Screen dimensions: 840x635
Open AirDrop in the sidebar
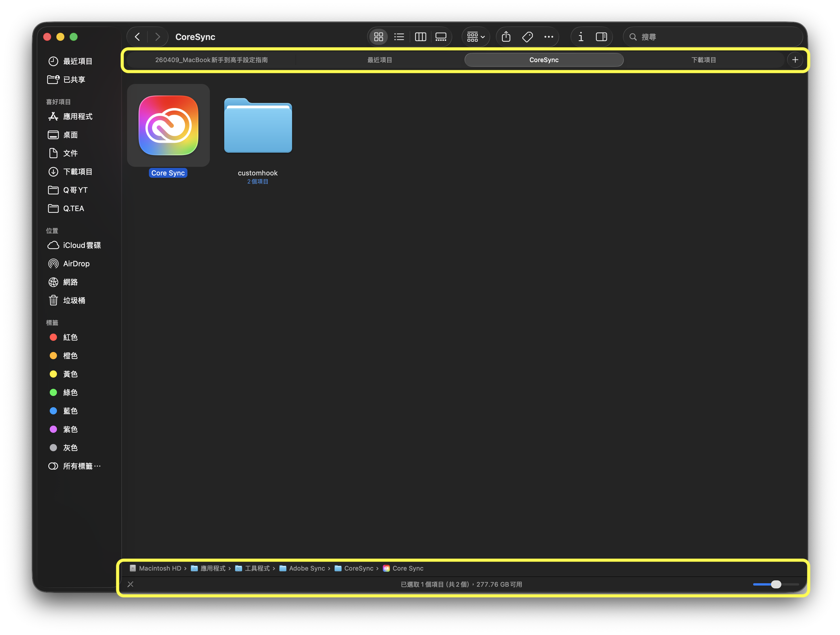[x=76, y=264]
